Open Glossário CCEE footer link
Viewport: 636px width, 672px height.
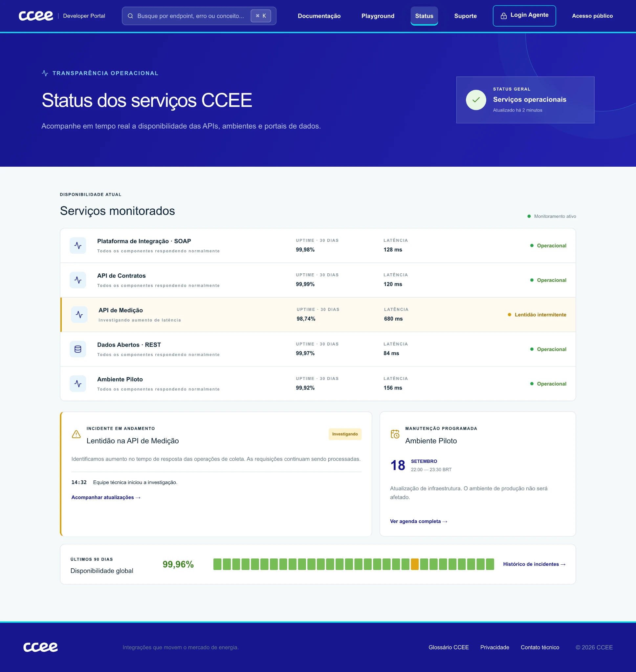tap(449, 647)
